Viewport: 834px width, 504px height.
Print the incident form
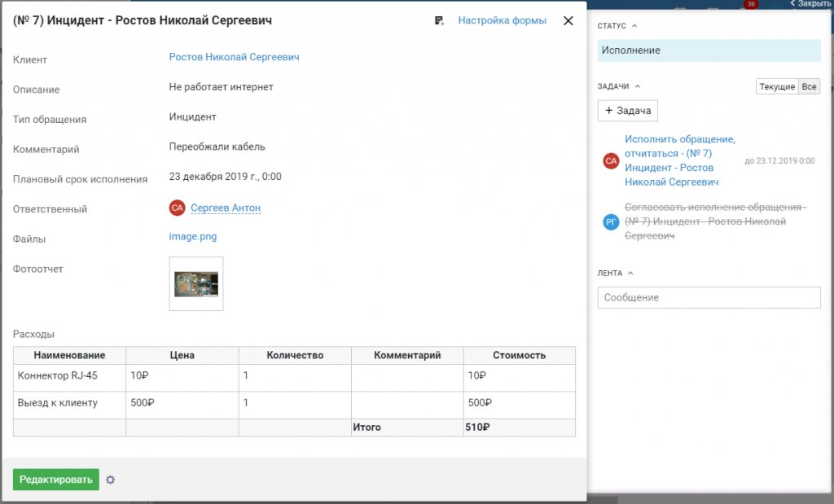[x=440, y=20]
